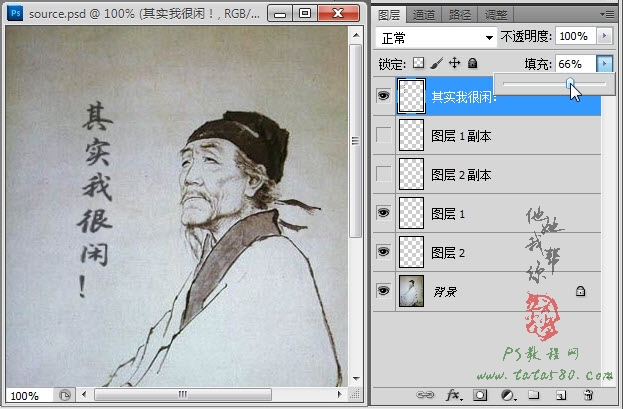Click vertical scrollbar up arrow
Image resolution: width=623 pixels, height=409 pixels.
point(356,35)
